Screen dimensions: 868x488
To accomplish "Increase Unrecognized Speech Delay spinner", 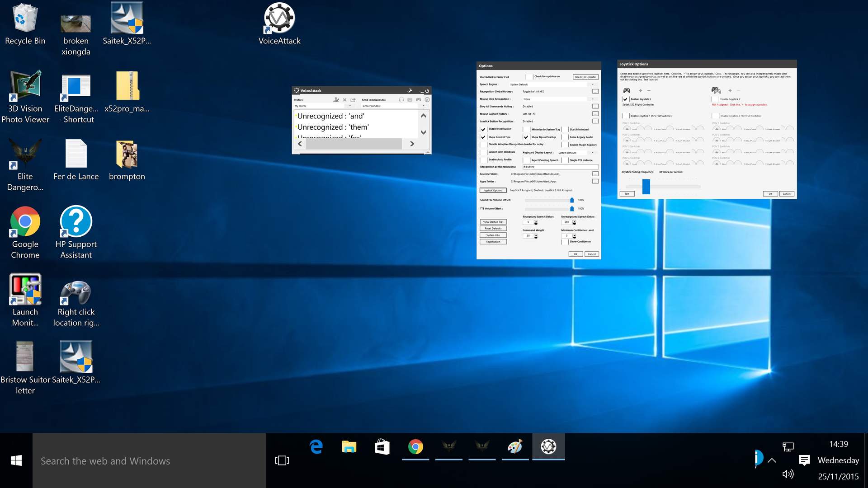I will click(x=574, y=221).
